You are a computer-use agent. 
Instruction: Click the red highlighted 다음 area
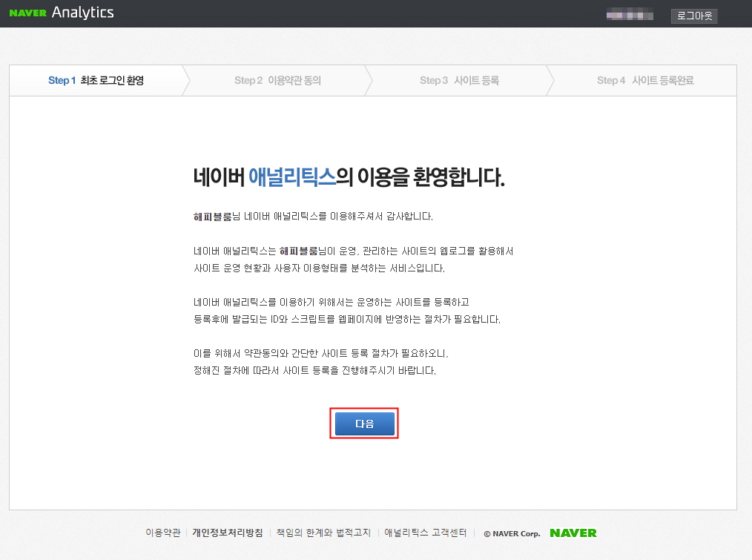point(363,423)
